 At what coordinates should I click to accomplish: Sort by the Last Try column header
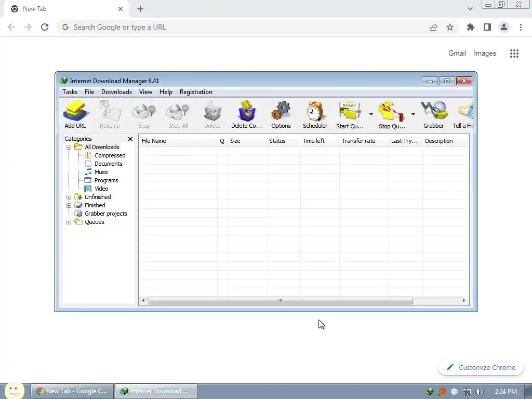pyautogui.click(x=405, y=141)
